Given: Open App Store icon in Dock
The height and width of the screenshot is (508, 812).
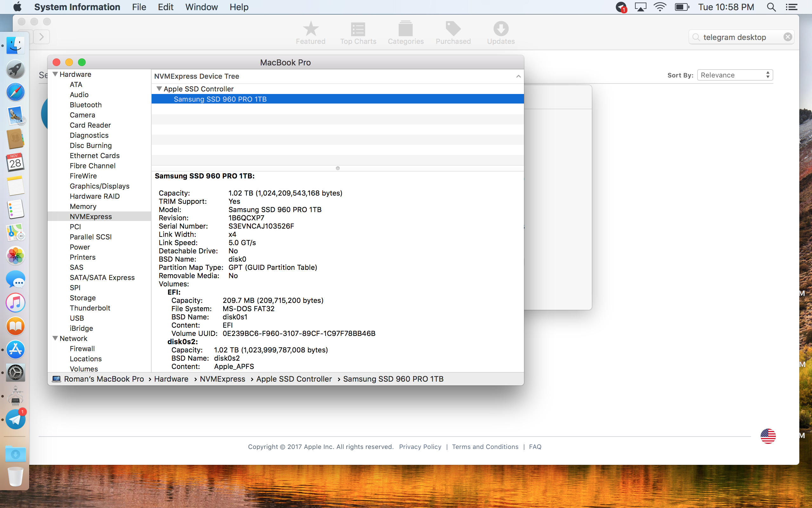Looking at the screenshot, I should pyautogui.click(x=16, y=350).
